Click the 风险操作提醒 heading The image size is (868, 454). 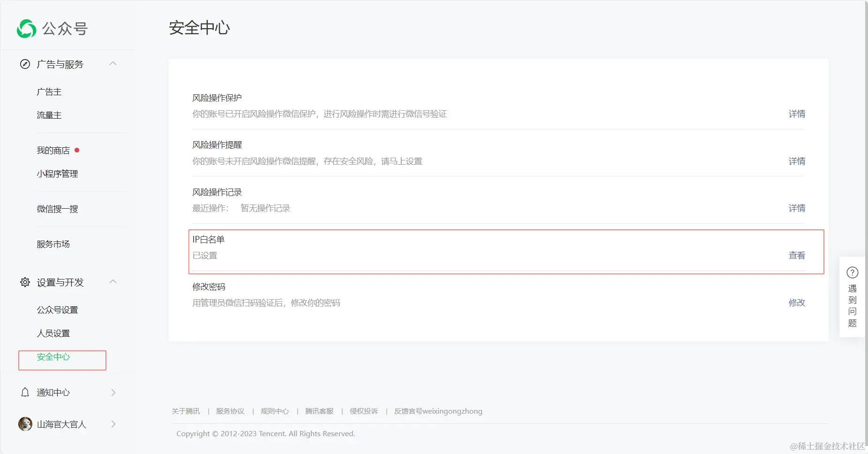click(217, 144)
